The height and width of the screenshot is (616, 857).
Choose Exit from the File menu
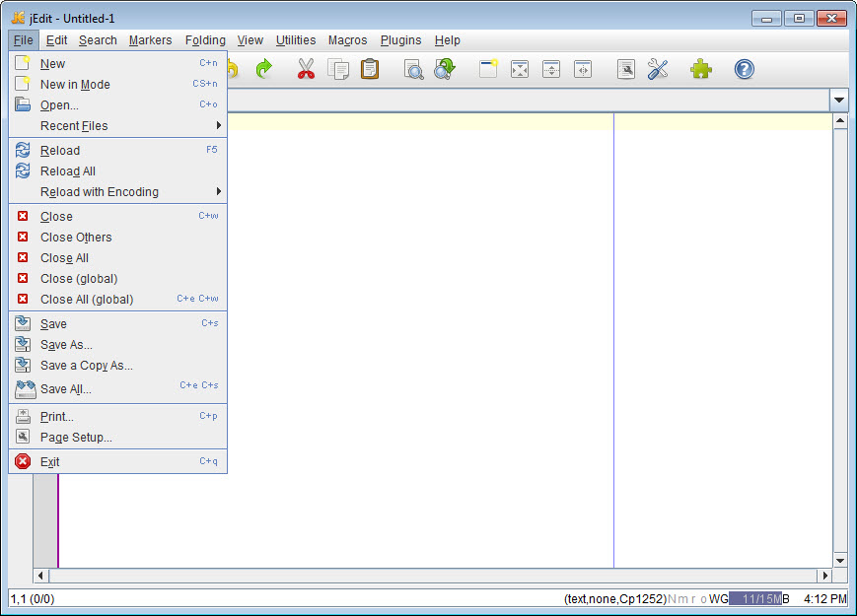[118, 462]
